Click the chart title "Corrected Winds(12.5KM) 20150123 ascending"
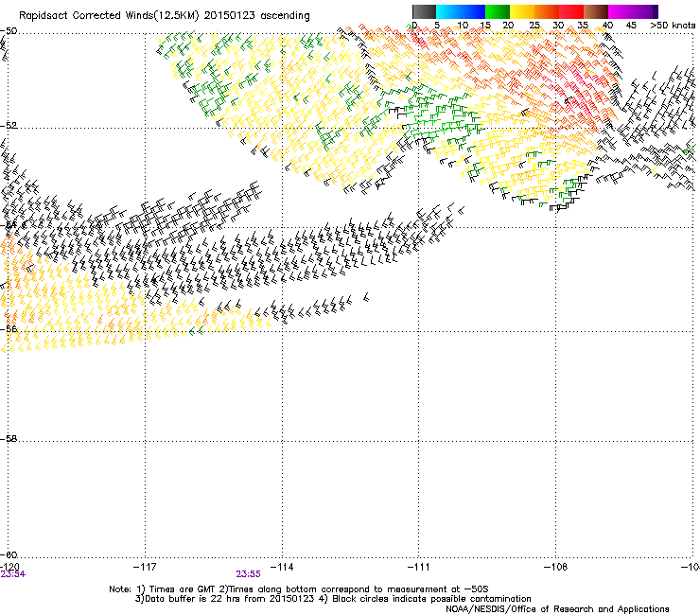 click(191, 16)
